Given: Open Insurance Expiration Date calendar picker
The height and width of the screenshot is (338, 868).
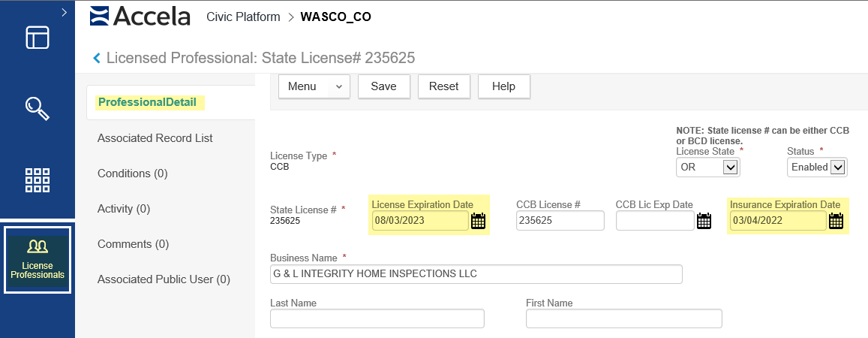Looking at the screenshot, I should point(836,221).
